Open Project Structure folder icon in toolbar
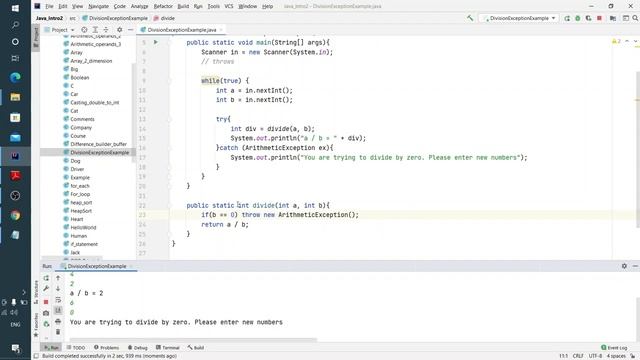640x360 pixels. pos(613,18)
